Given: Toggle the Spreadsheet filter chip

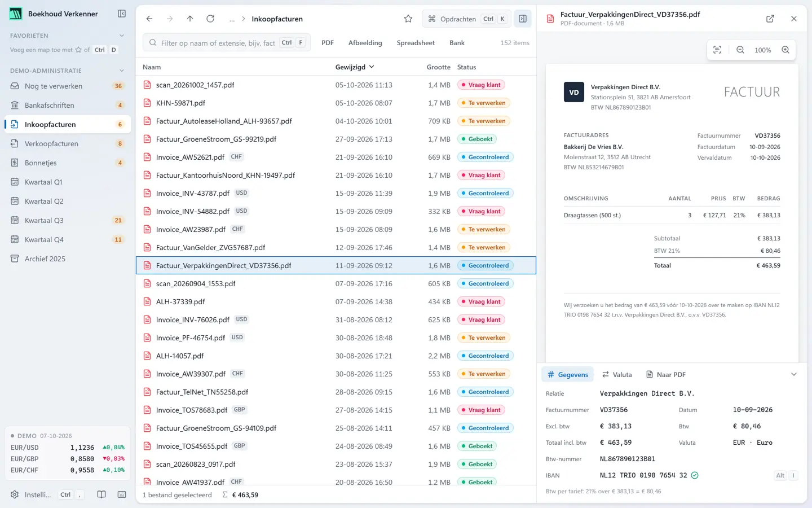Looking at the screenshot, I should point(416,43).
